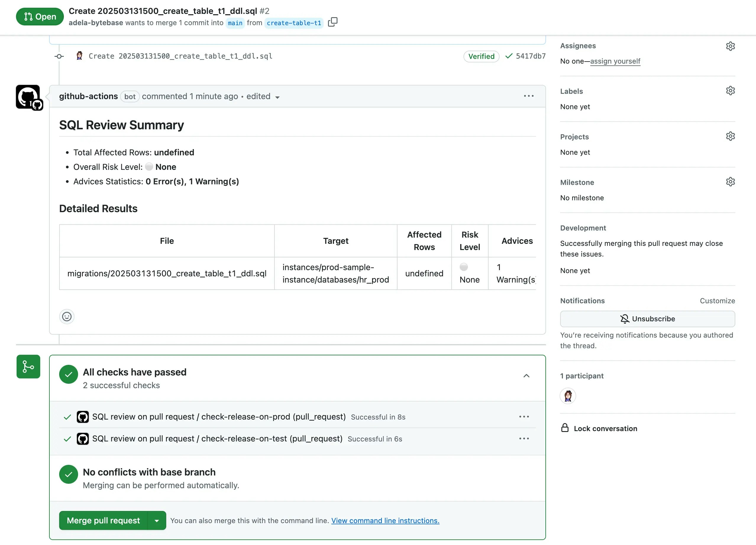Copy the create-table-t1 branch name
Screen dimensions: 756x545
click(333, 22)
